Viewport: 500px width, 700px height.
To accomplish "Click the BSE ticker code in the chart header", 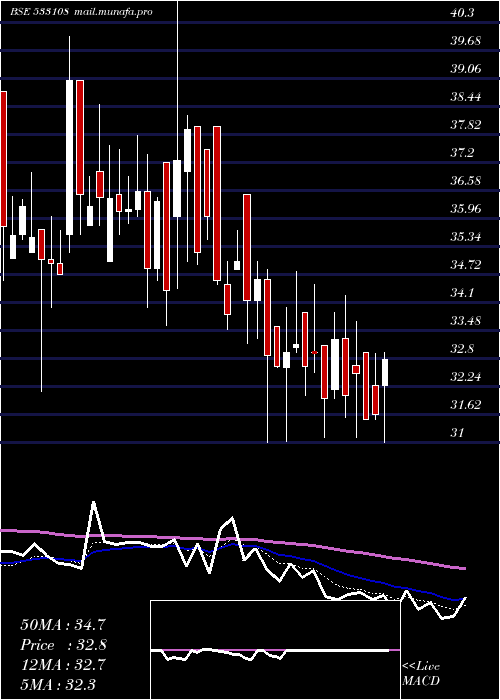I will tap(39, 12).
